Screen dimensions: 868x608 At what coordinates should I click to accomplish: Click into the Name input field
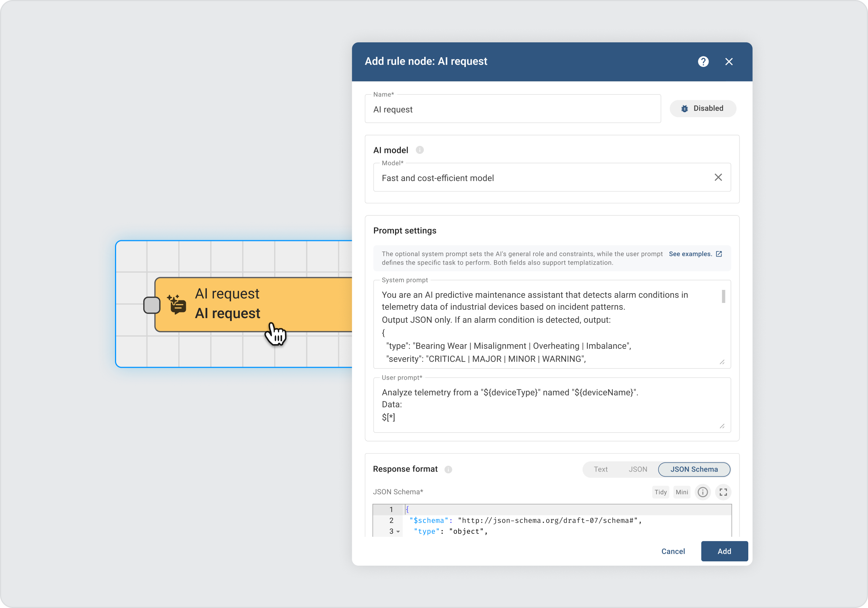(512, 110)
